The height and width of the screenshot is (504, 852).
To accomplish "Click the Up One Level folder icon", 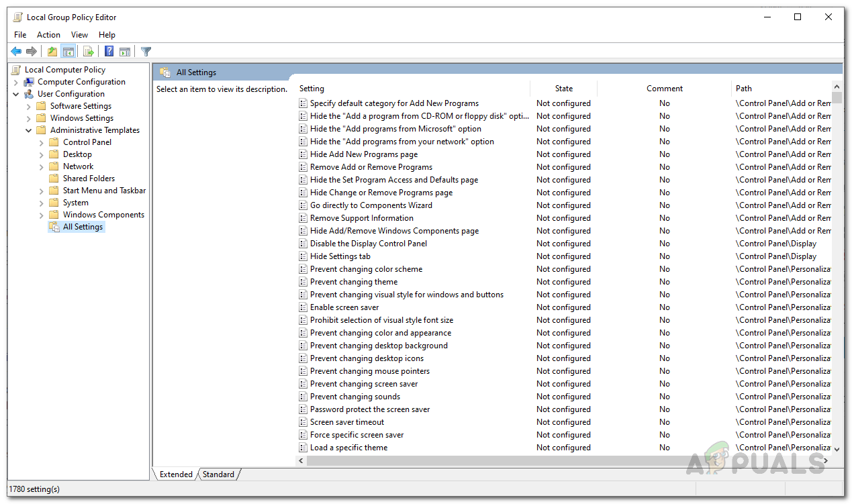I will click(x=52, y=52).
